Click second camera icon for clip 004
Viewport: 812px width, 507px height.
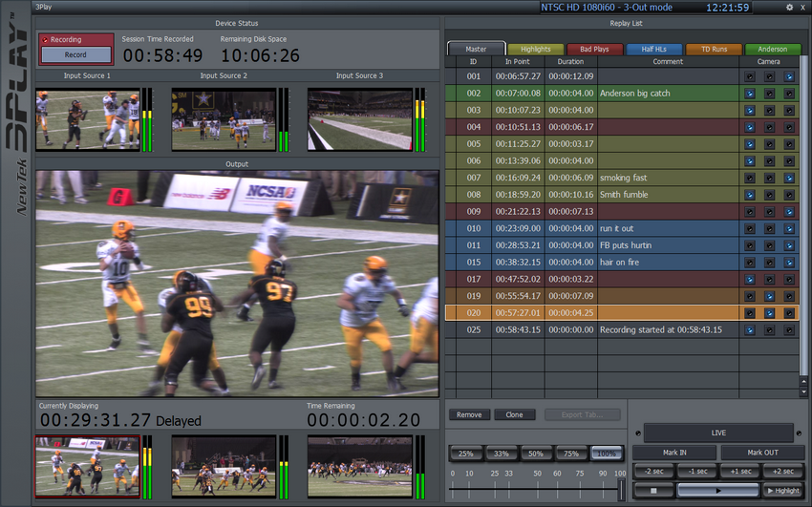769,127
